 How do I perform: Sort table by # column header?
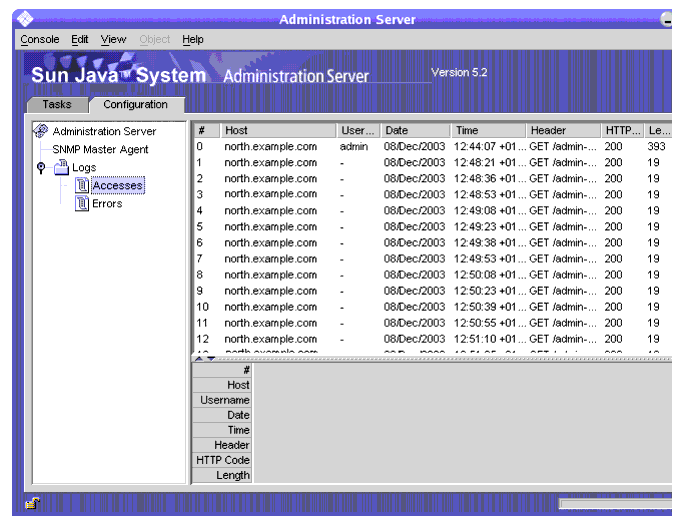[207, 130]
